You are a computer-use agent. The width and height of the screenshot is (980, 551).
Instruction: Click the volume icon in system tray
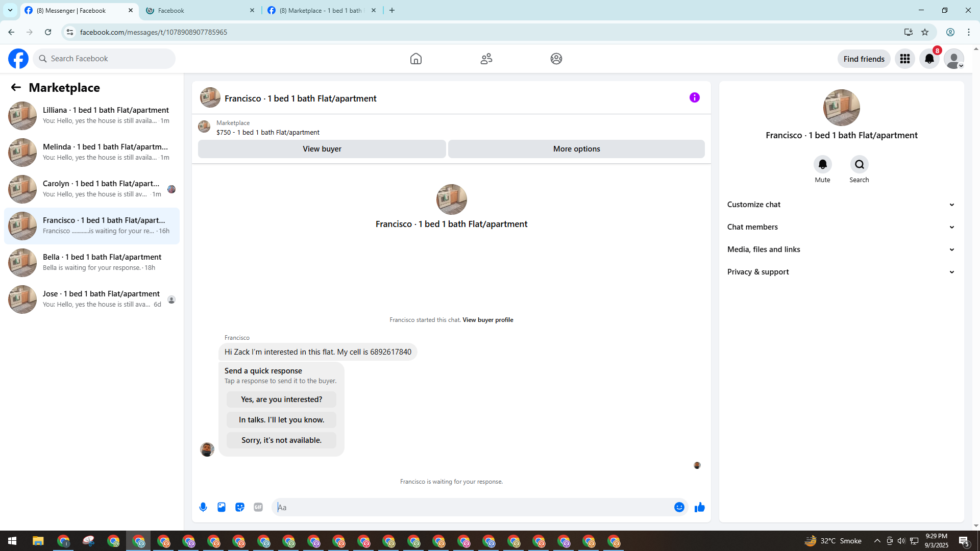(901, 541)
